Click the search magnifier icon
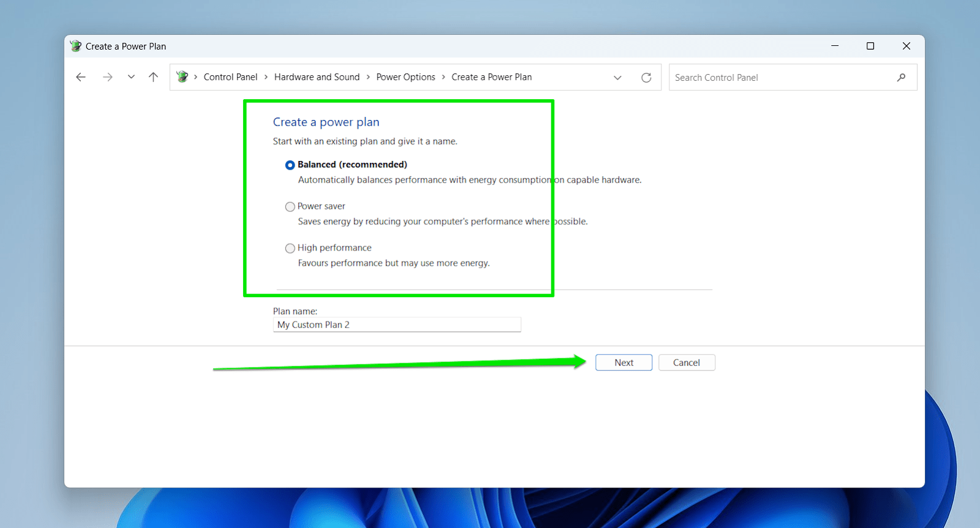This screenshot has width=980, height=528. point(901,78)
